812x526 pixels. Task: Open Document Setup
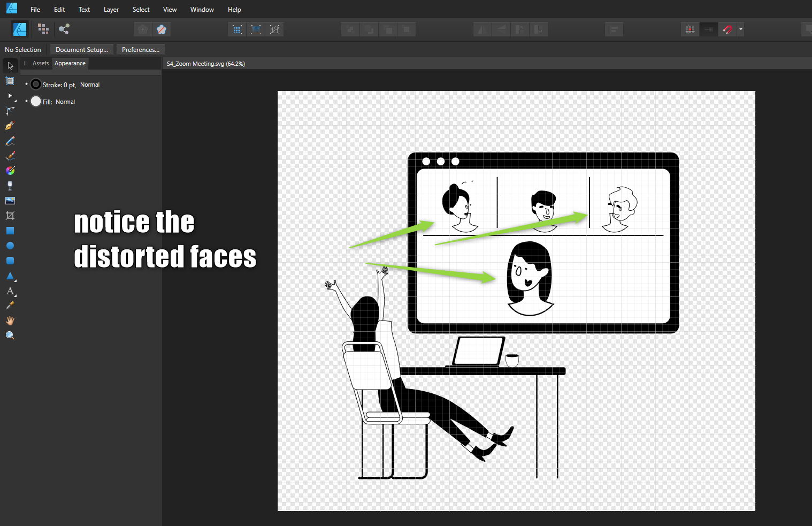click(81, 49)
